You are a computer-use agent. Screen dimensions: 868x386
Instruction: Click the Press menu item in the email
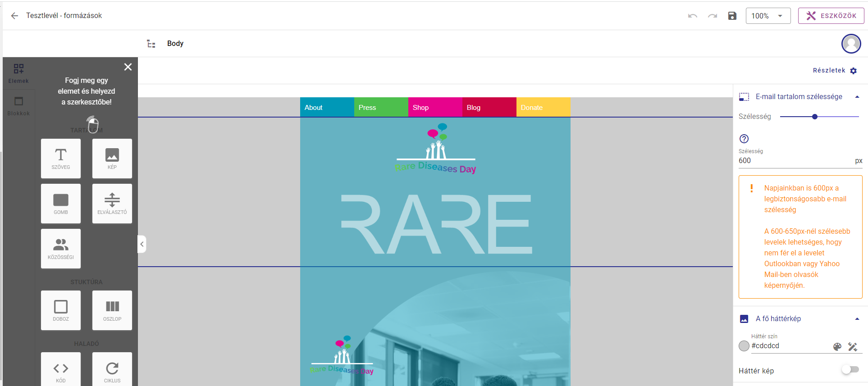coord(381,107)
